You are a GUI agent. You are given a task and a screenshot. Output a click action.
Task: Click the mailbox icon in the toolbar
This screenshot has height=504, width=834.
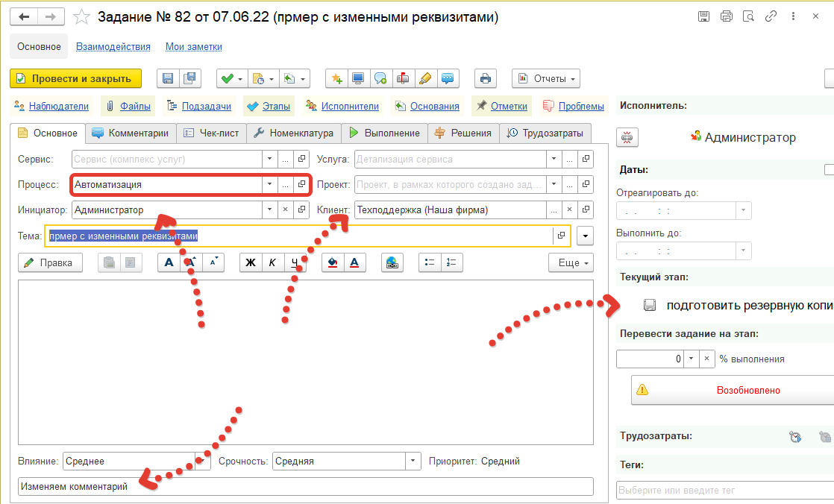click(401, 78)
